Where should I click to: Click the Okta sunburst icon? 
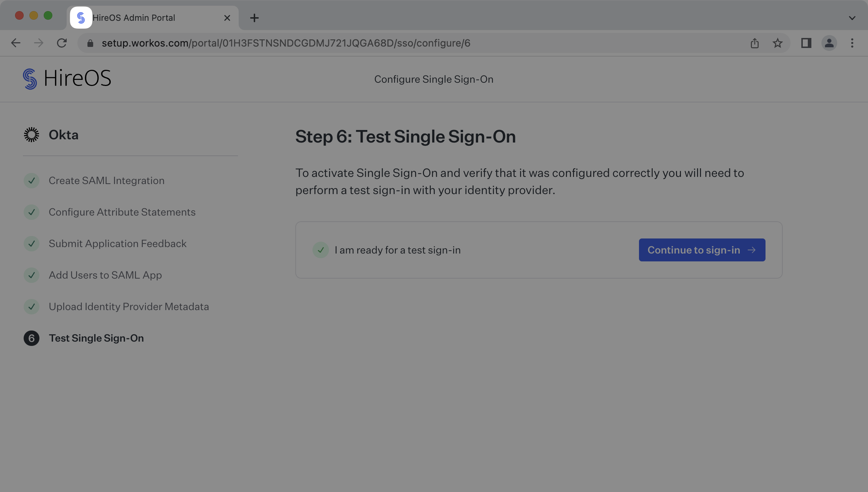[32, 135]
